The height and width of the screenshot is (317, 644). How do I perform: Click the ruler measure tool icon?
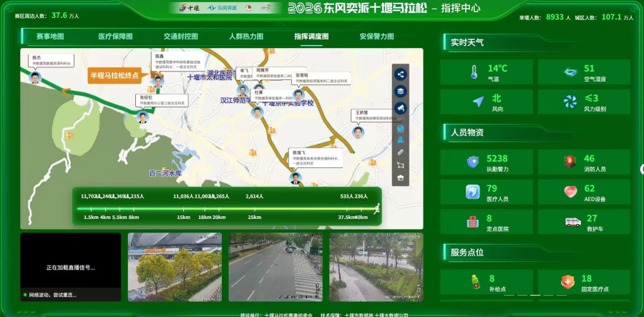click(x=401, y=152)
